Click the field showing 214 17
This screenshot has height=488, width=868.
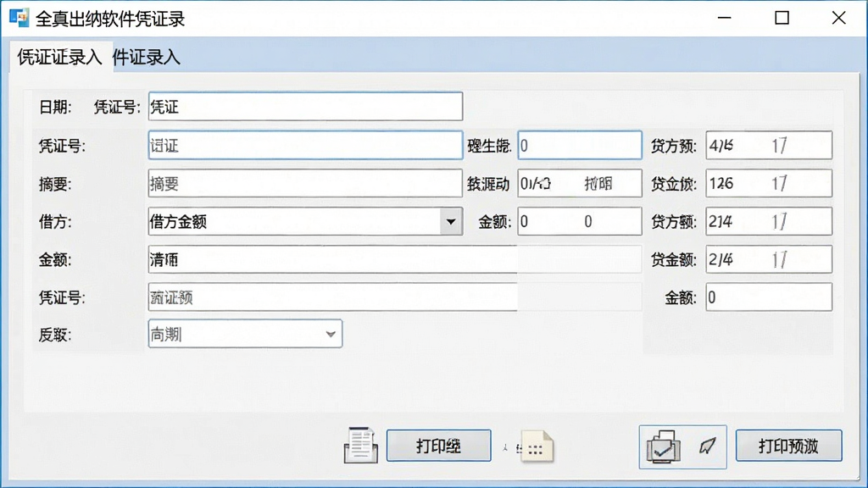click(769, 222)
